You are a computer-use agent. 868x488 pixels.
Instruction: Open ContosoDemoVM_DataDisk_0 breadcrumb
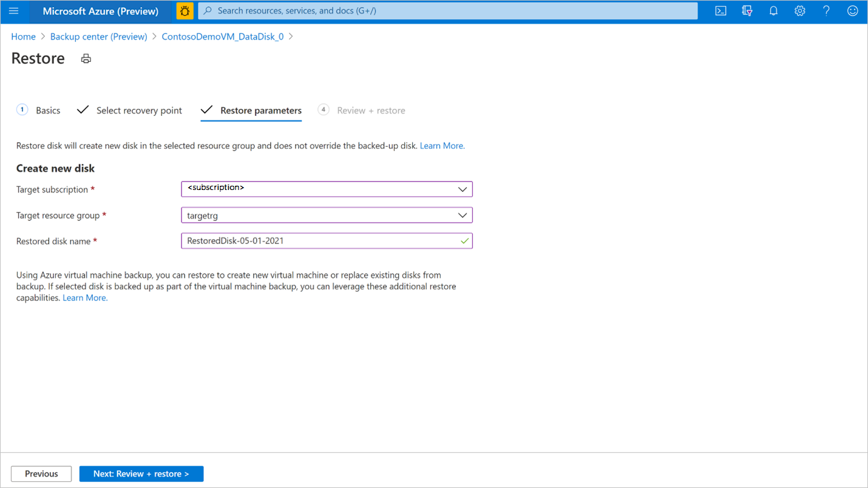coord(223,36)
